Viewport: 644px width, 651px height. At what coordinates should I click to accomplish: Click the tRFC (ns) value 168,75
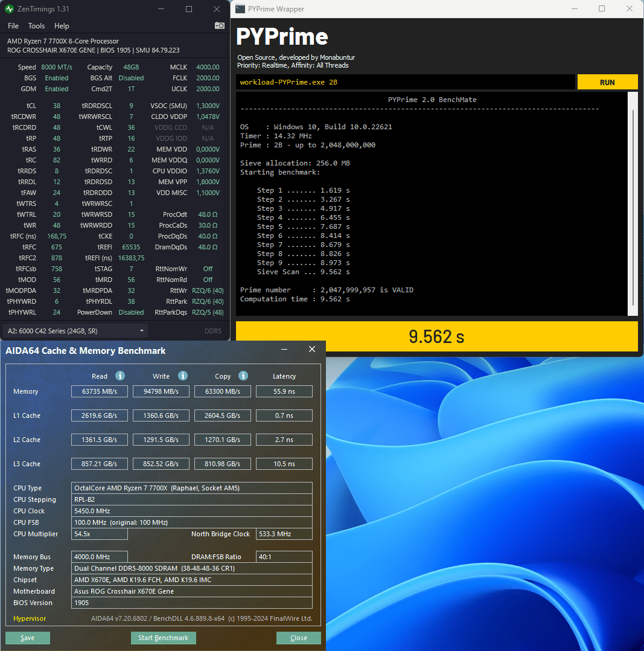(57, 236)
